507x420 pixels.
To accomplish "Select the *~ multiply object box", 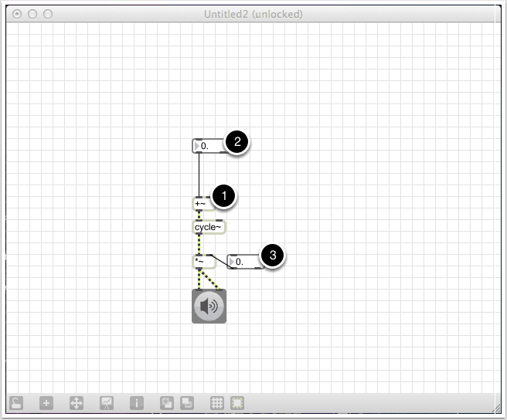I will 202,261.
